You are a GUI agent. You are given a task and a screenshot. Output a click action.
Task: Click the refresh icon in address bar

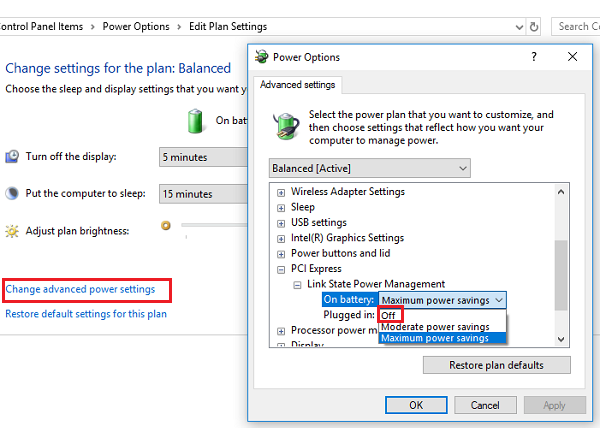coord(534,27)
